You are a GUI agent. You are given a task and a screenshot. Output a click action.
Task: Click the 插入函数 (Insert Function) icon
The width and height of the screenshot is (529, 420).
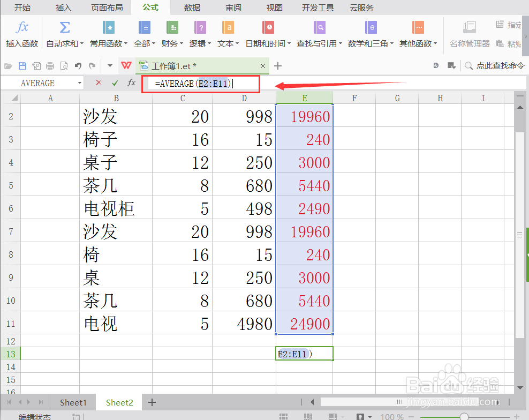21,28
